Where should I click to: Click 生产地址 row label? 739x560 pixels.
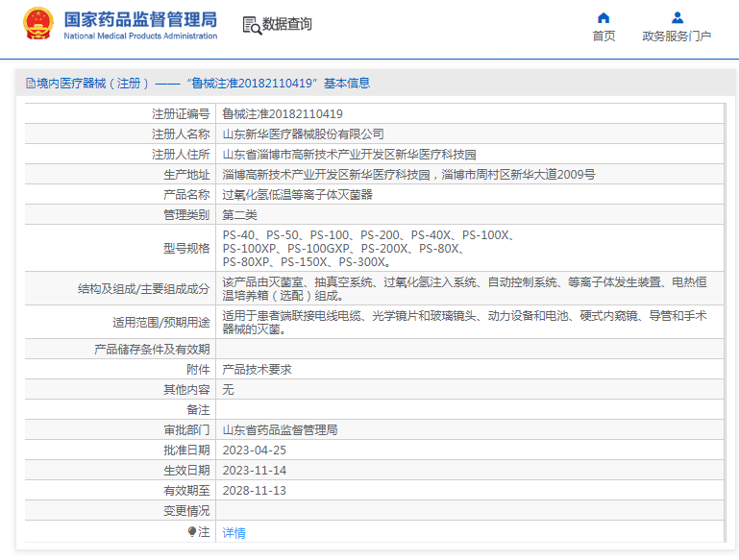(x=186, y=175)
